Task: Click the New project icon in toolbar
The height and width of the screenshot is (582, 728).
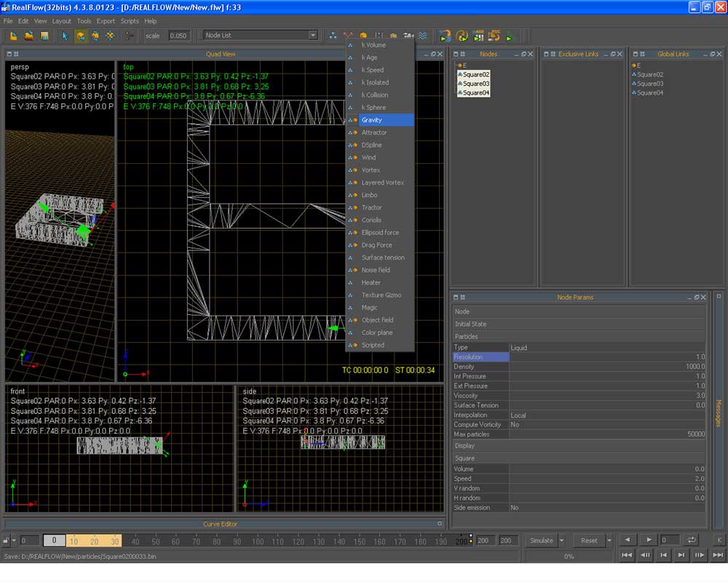Action: tap(13, 36)
